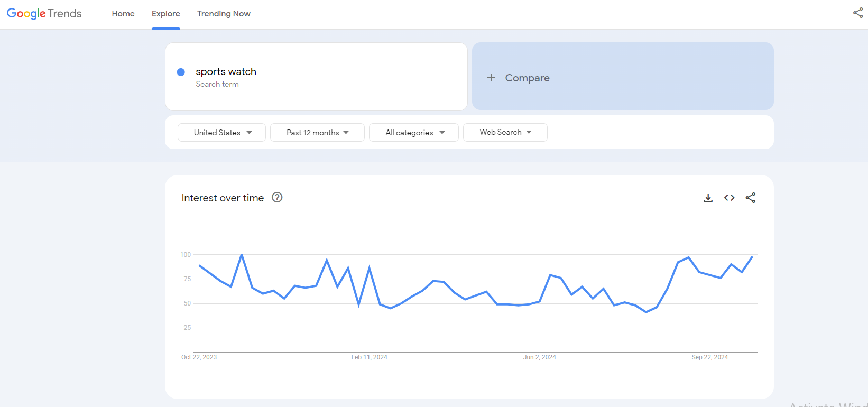
Task: Click the blue dot beside sports watch
Action: (x=181, y=72)
